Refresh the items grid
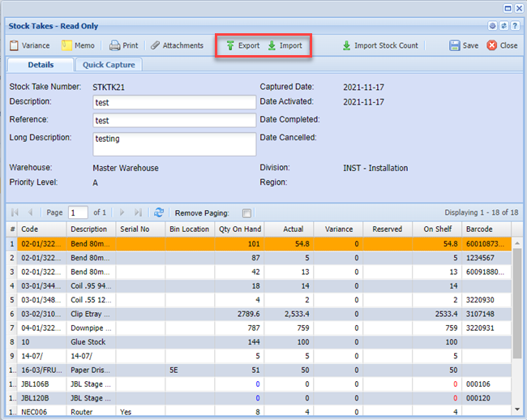527x420 pixels. click(159, 212)
